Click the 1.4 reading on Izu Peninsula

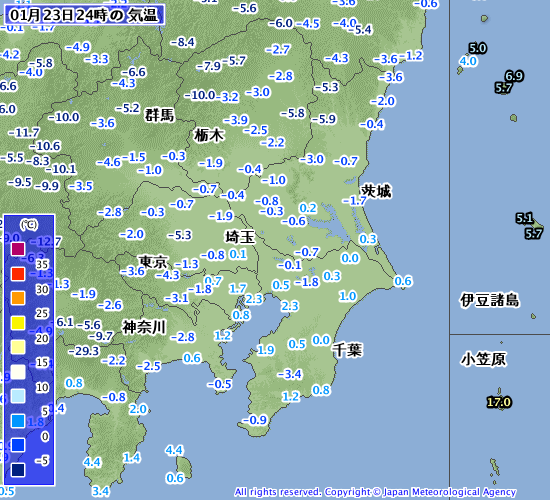pyautogui.click(x=132, y=458)
